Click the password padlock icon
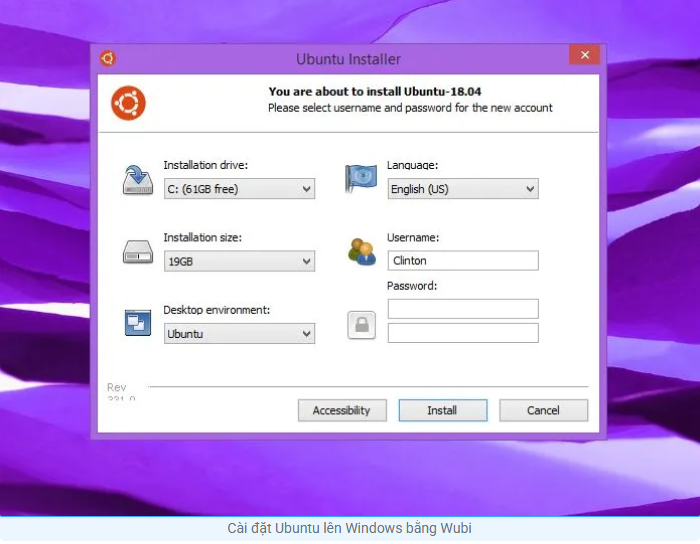700x544 pixels. 362,325
